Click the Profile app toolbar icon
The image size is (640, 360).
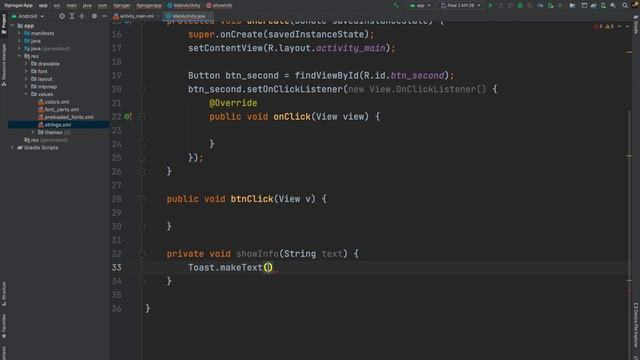pos(540,5)
